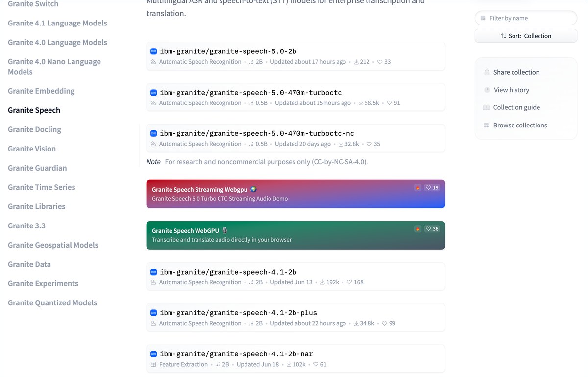Click the heart icon on granite-speech-5.0-2b
588x377 pixels.
[x=380, y=62]
